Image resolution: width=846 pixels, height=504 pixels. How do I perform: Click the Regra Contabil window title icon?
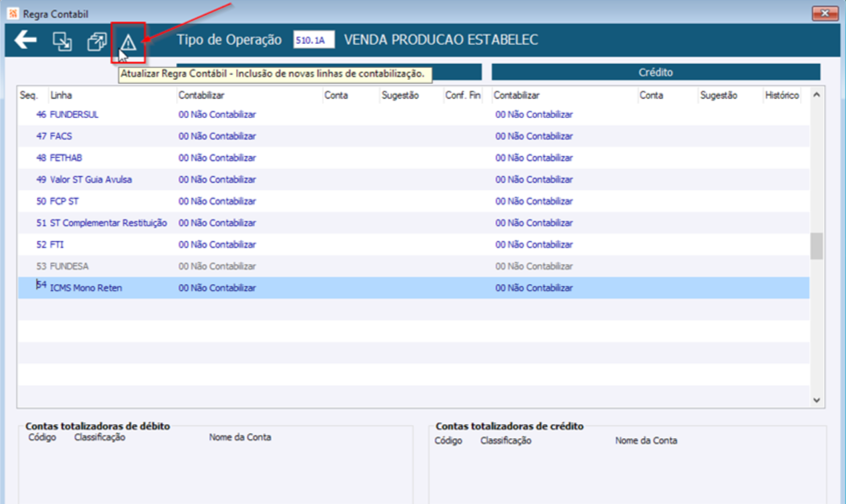[13, 13]
